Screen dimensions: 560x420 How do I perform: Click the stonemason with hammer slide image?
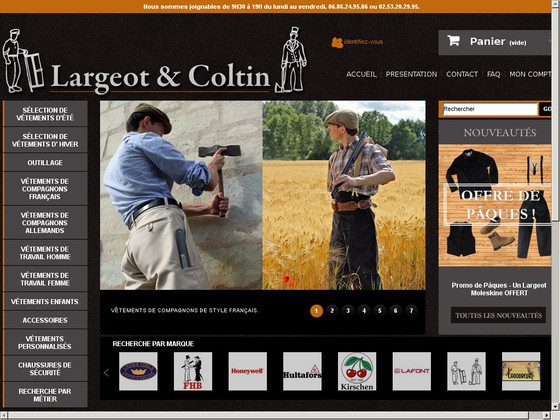click(x=181, y=195)
